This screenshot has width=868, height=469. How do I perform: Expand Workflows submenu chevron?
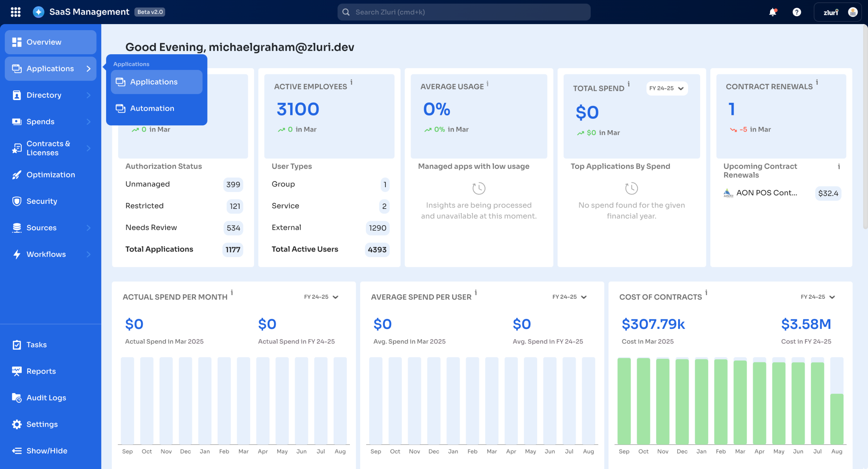88,254
